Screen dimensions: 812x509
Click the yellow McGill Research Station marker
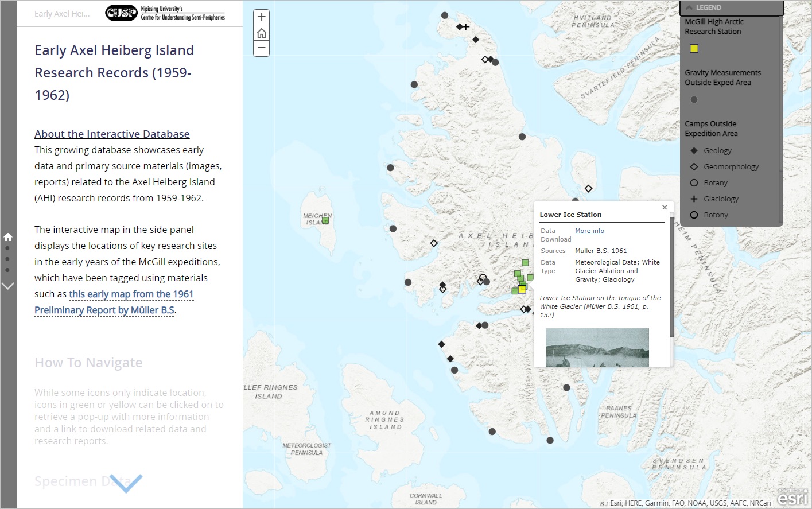pos(522,289)
